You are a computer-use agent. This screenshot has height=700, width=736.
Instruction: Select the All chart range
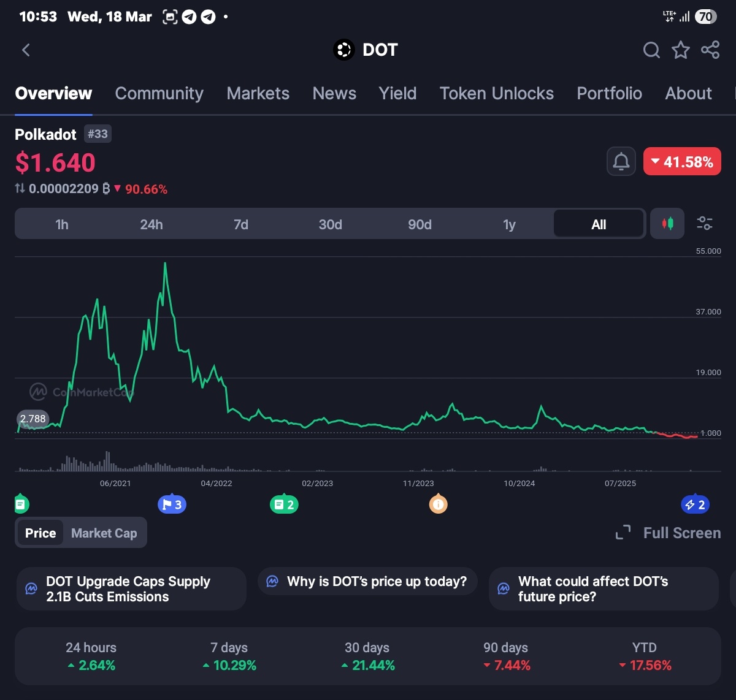click(599, 224)
